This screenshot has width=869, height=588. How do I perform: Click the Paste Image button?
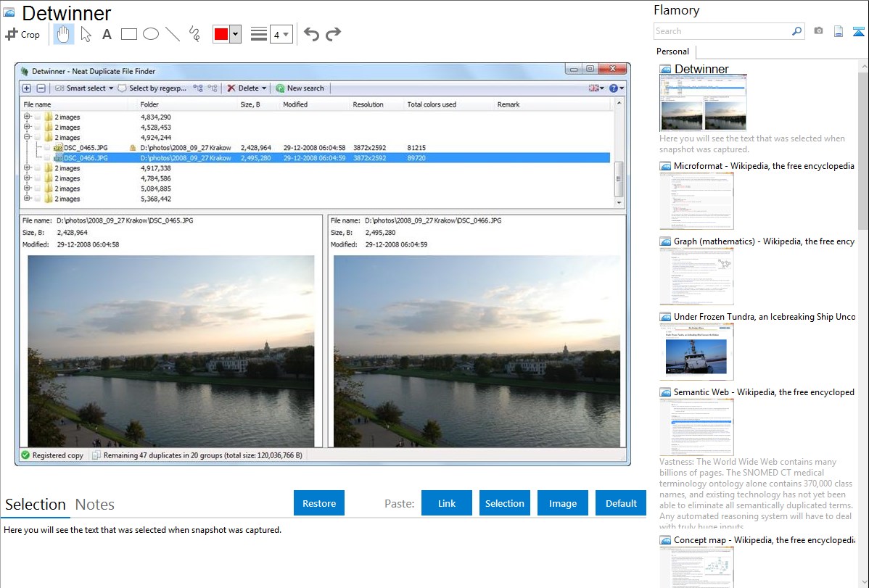pyautogui.click(x=562, y=503)
